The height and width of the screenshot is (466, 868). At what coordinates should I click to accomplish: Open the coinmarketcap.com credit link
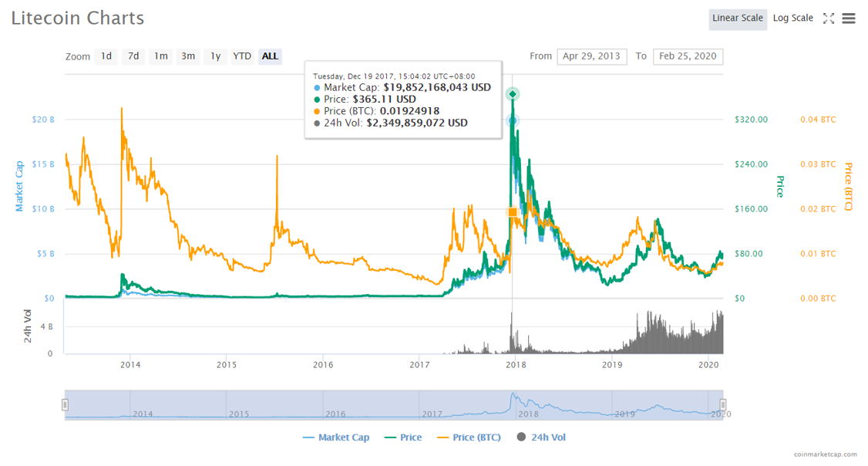point(825,455)
